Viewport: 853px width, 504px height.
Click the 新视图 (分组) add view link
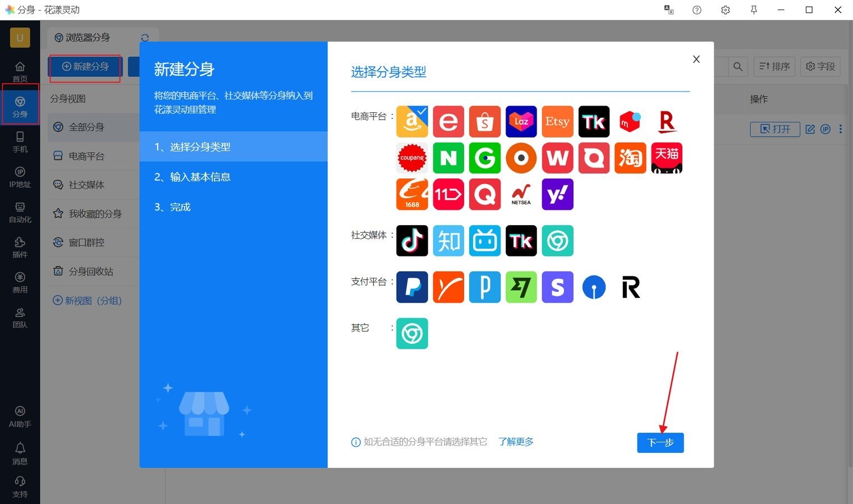[87, 300]
